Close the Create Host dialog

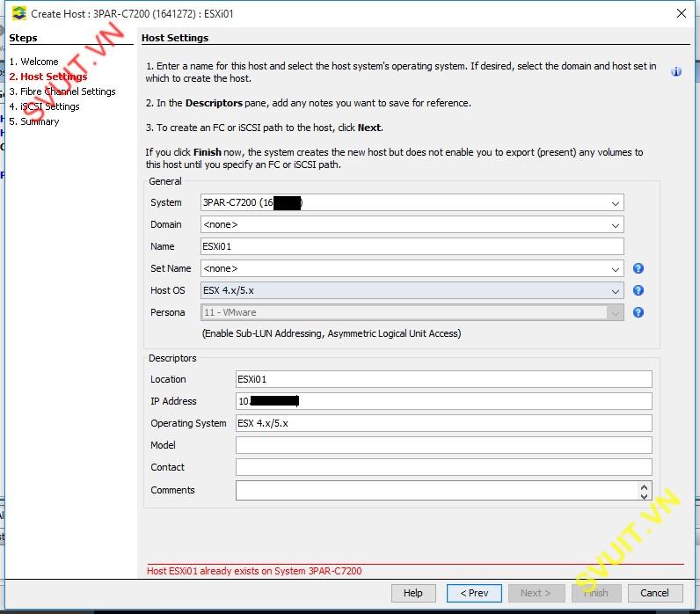pyautogui.click(x=682, y=13)
